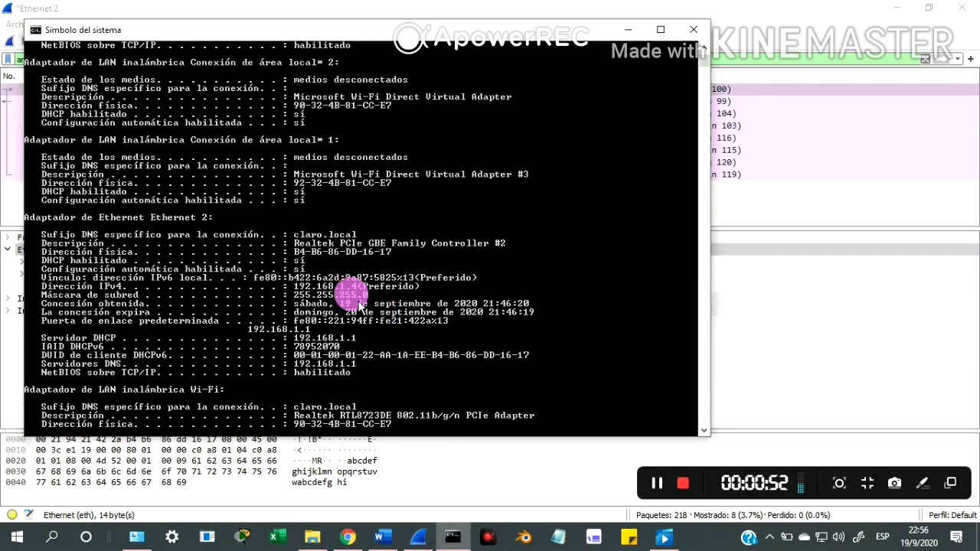Stop the recording with the red square button
Screen dimensions: 980x551
[x=683, y=484]
